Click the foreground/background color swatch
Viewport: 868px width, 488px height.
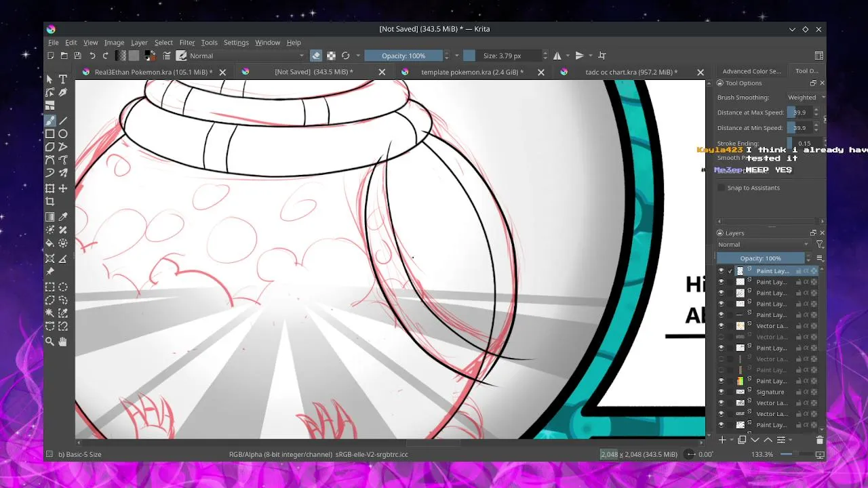149,56
